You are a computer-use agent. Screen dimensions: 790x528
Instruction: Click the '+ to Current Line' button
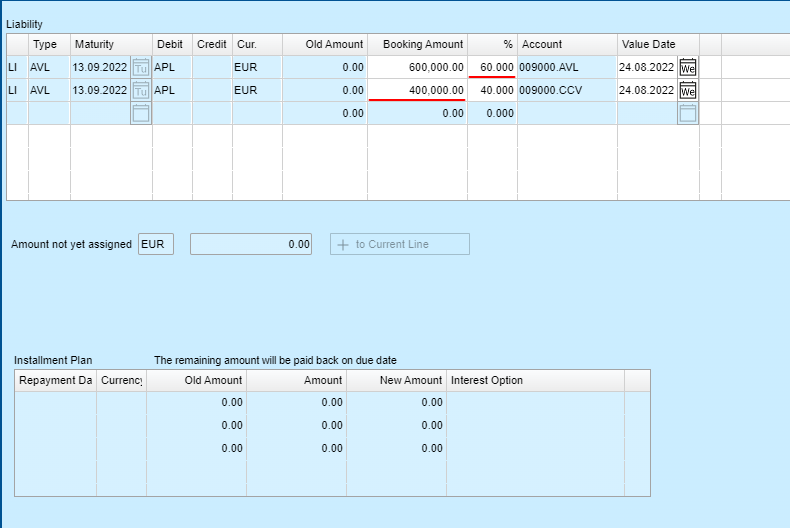[x=400, y=244]
